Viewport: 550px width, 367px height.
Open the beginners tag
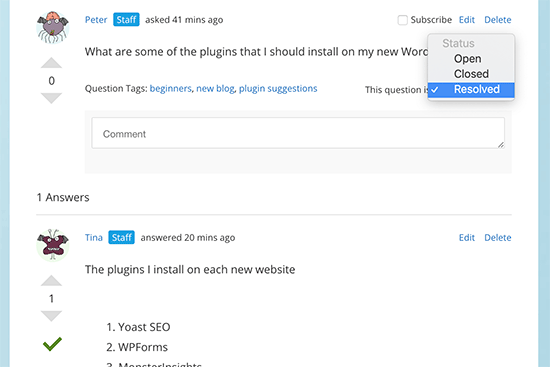(x=170, y=88)
